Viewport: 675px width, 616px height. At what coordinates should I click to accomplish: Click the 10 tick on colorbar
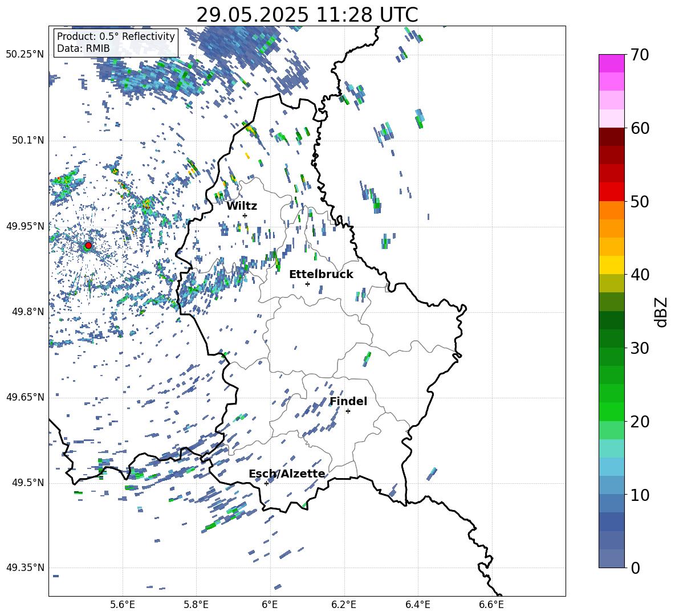click(640, 495)
